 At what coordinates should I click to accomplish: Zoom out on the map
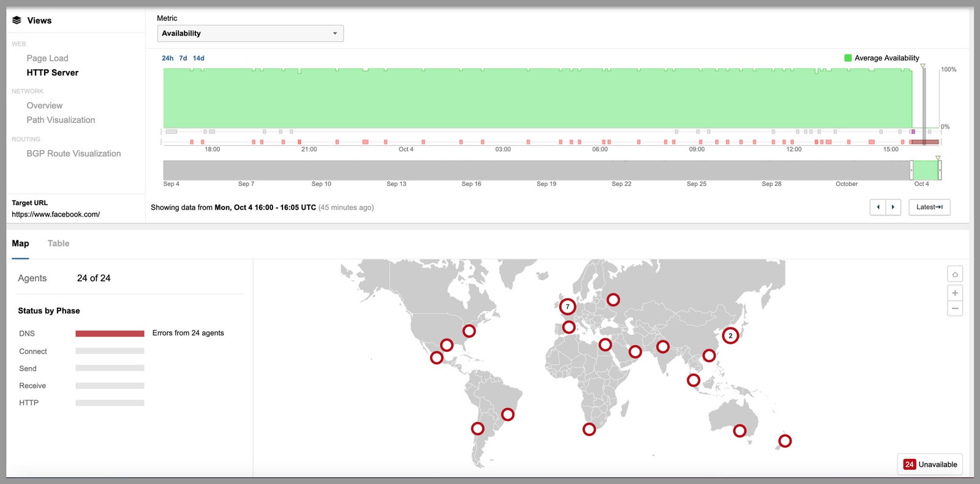click(x=954, y=308)
